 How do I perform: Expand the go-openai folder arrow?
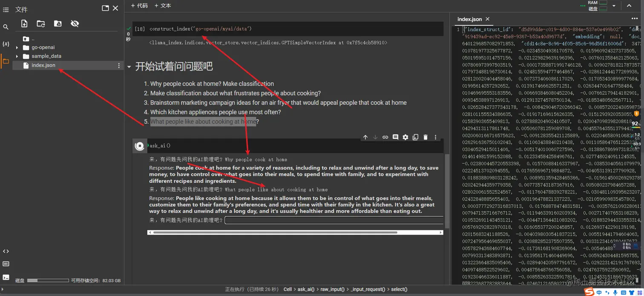[x=17, y=48]
